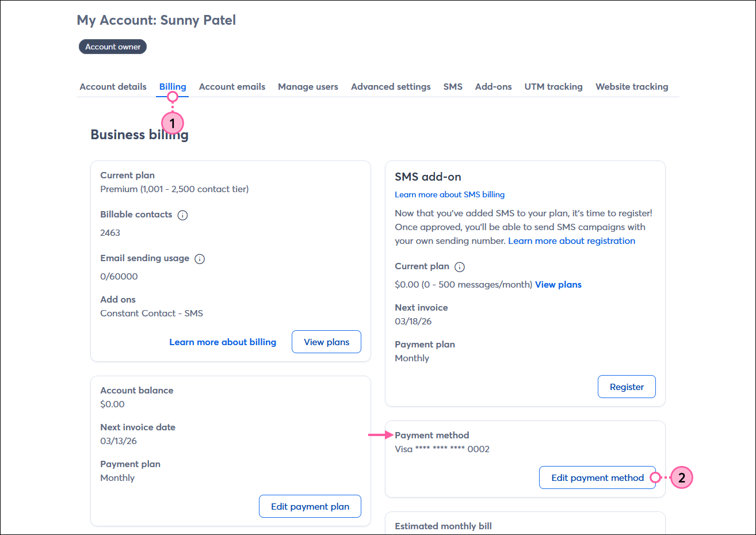The height and width of the screenshot is (535, 756).
Task: Open the SMS tab
Action: [453, 86]
